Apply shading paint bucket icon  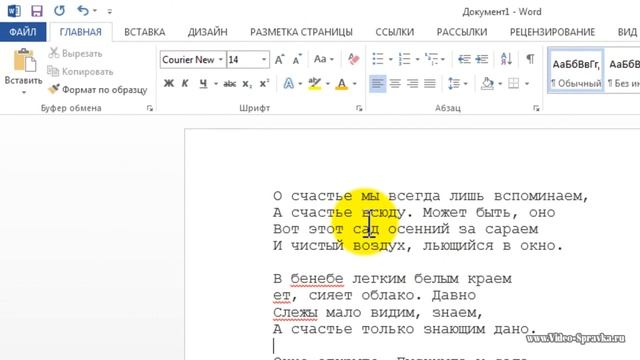487,84
